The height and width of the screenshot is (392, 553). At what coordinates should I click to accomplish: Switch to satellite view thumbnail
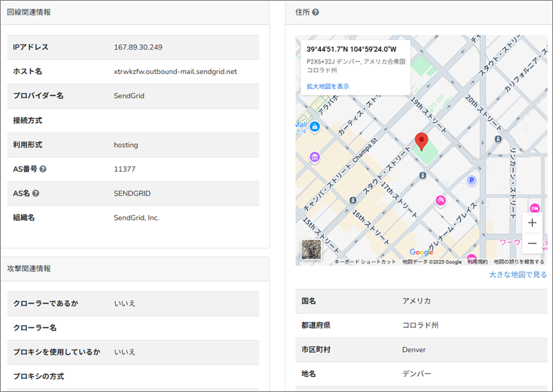coord(311,249)
